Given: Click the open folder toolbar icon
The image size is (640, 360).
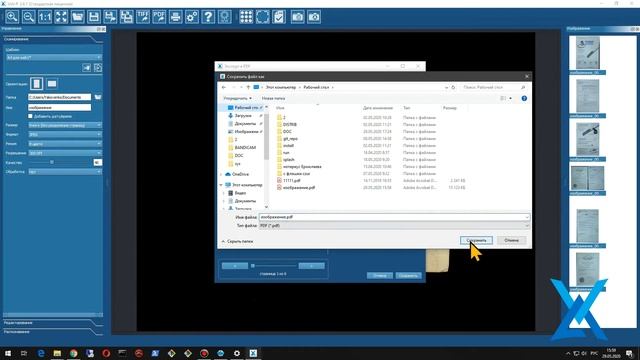Looking at the screenshot, I should (78, 17).
